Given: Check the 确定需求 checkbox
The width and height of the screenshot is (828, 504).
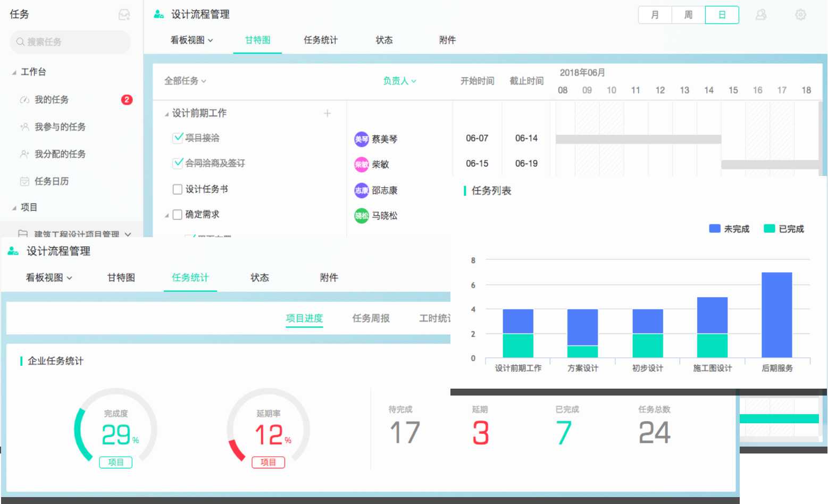Looking at the screenshot, I should (x=178, y=214).
